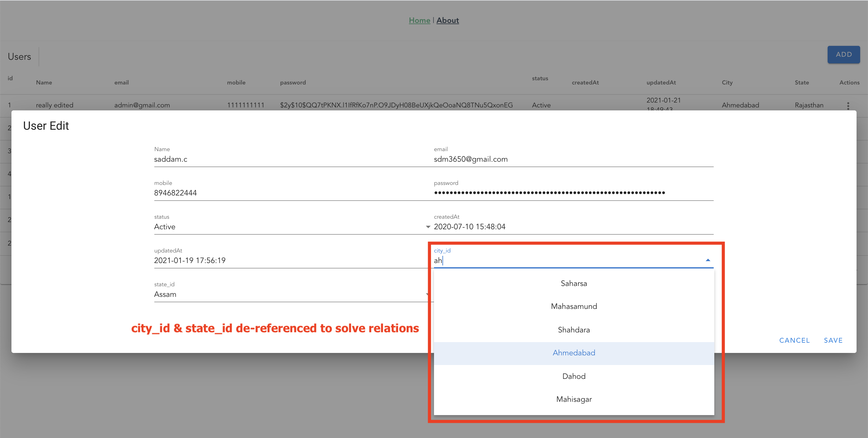The height and width of the screenshot is (438, 868).
Task: Open the state_id Assam dropdown
Action: point(290,294)
